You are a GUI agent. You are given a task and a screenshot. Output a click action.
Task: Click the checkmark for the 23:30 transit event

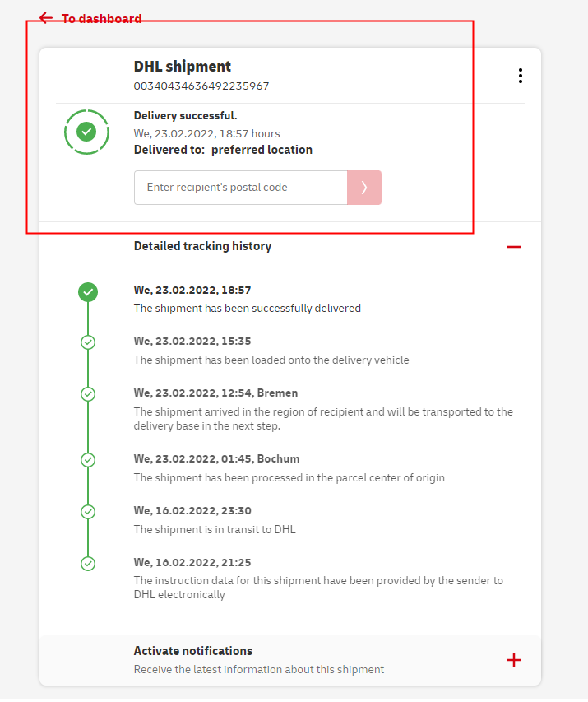pos(88,511)
